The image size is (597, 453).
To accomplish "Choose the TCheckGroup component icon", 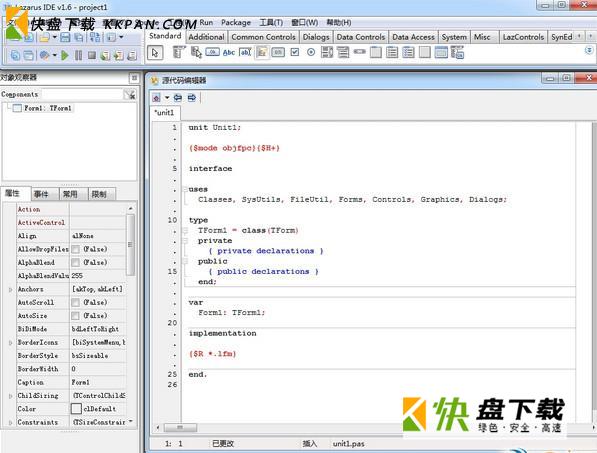I will coord(409,52).
